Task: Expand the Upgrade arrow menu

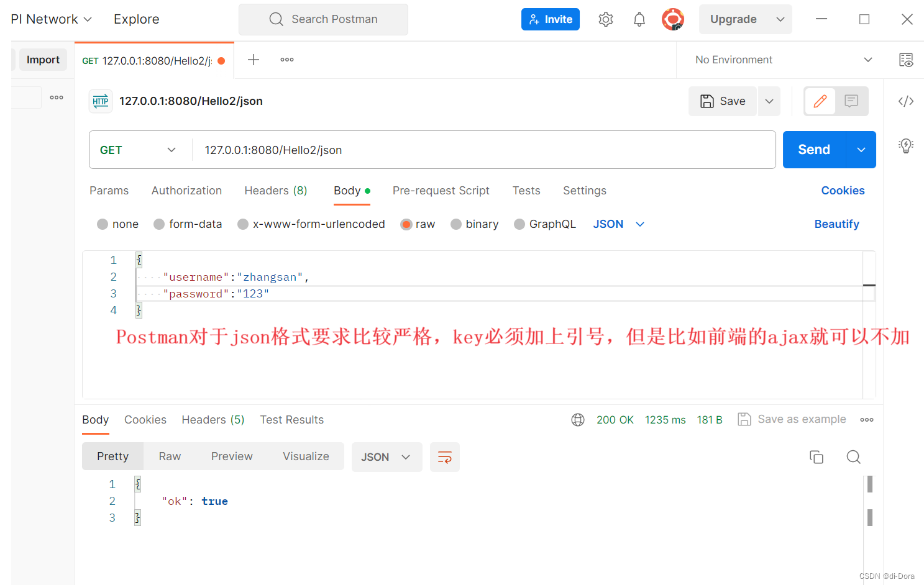Action: [780, 19]
